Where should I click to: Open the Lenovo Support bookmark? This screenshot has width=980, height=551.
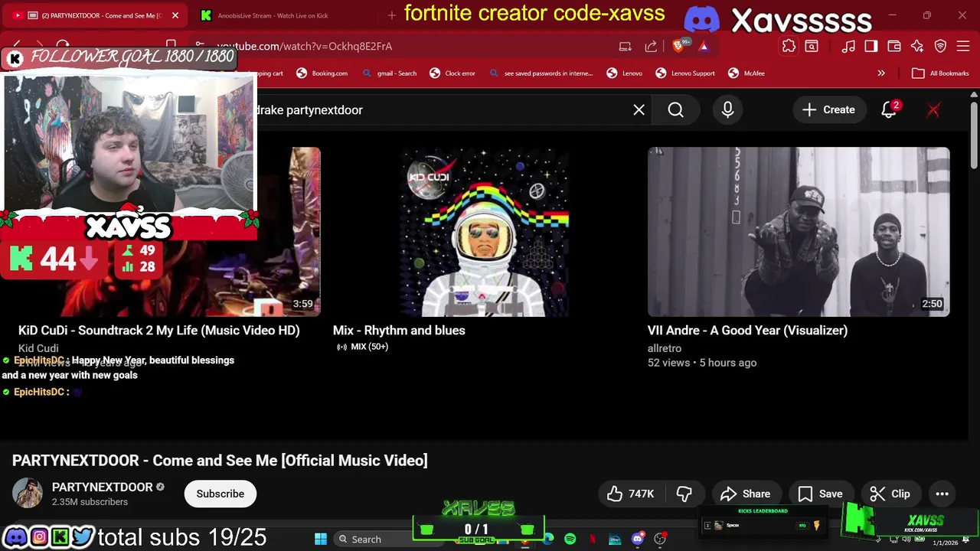click(685, 73)
